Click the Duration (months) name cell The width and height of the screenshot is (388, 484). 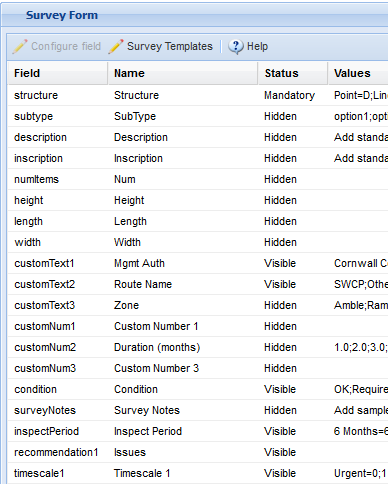click(x=183, y=347)
